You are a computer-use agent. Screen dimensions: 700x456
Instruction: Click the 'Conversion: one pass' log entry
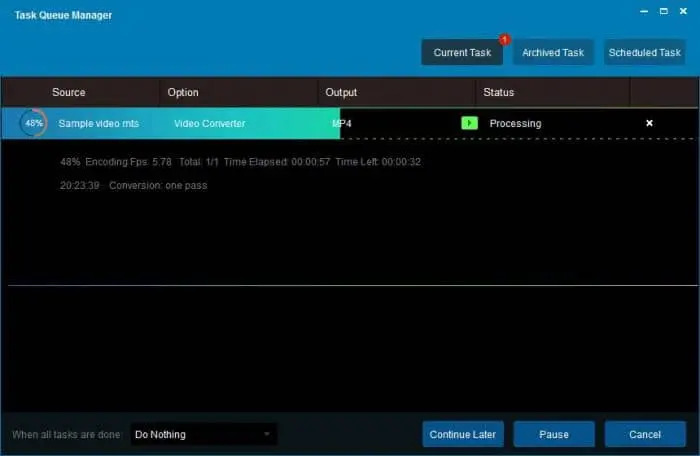coord(158,185)
